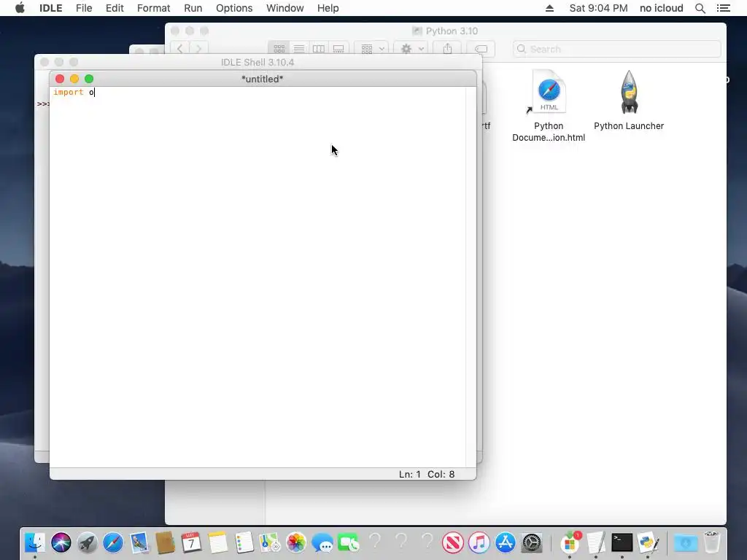Open Contacts book icon in Dock
The image size is (747, 560).
[166, 542]
